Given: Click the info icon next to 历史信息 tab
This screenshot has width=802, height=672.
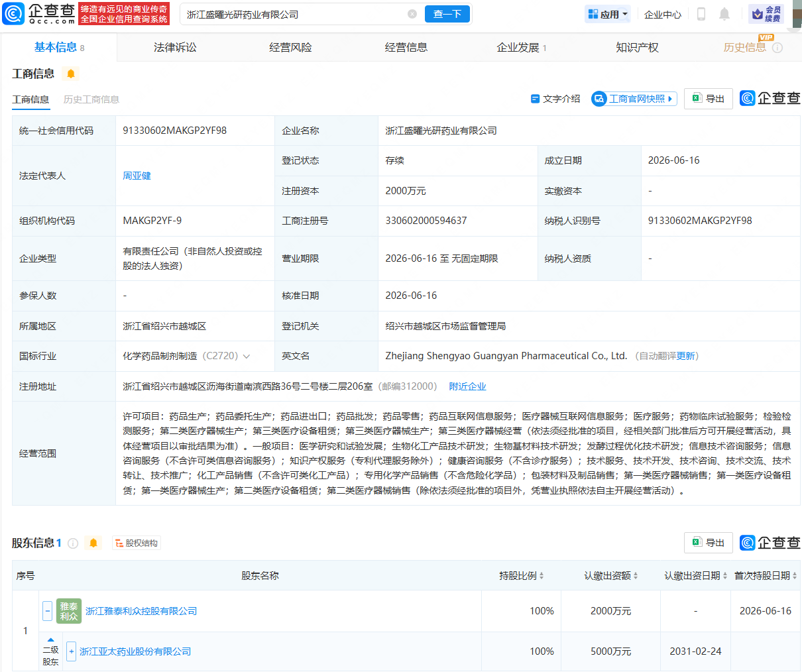Looking at the screenshot, I should point(777,48).
